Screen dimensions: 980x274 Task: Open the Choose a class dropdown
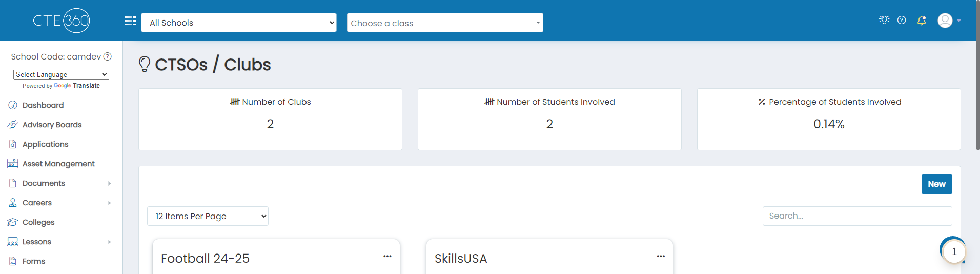click(x=445, y=23)
